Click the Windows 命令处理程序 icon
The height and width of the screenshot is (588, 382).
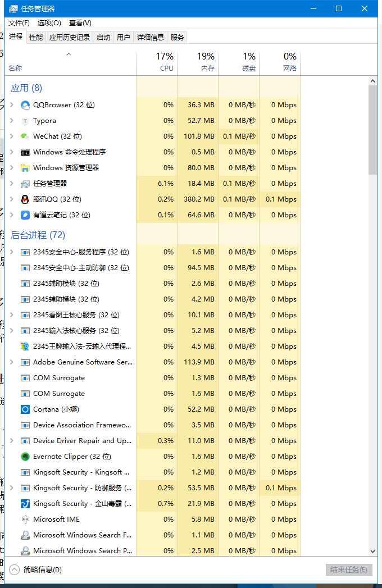tap(25, 152)
